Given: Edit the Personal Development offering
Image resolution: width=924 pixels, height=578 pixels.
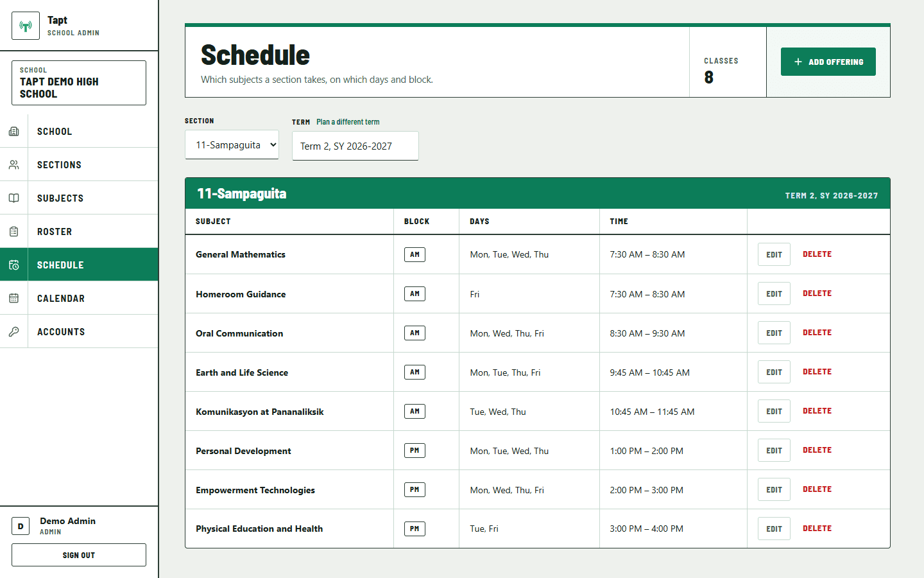Looking at the screenshot, I should (x=774, y=450).
